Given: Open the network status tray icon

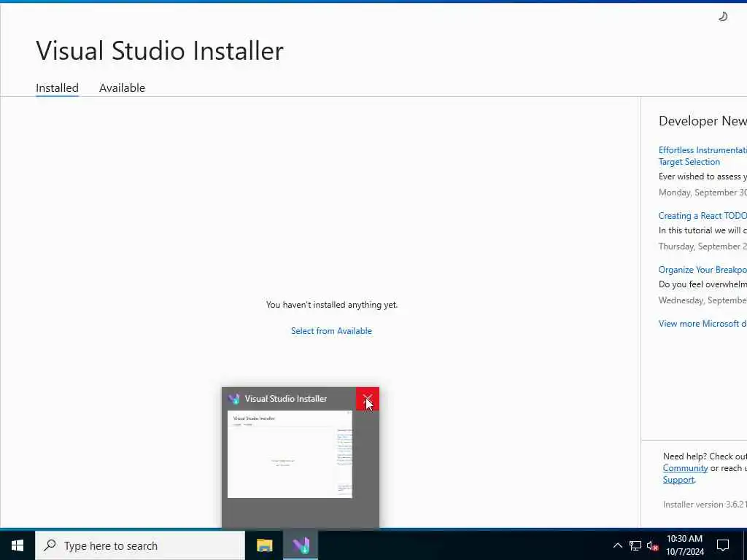Looking at the screenshot, I should (635, 545).
